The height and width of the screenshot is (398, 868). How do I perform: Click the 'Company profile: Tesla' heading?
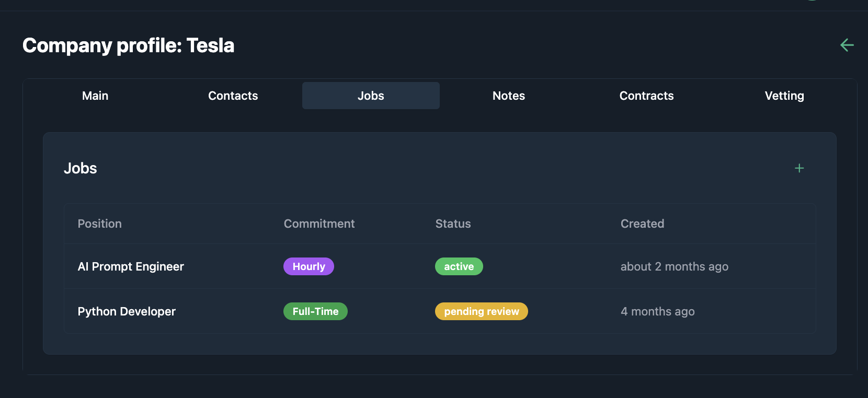(x=129, y=45)
